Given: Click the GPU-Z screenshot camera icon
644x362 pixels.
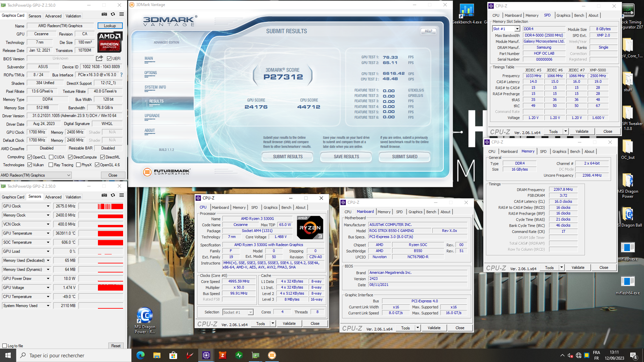Looking at the screenshot, I should pos(104,14).
